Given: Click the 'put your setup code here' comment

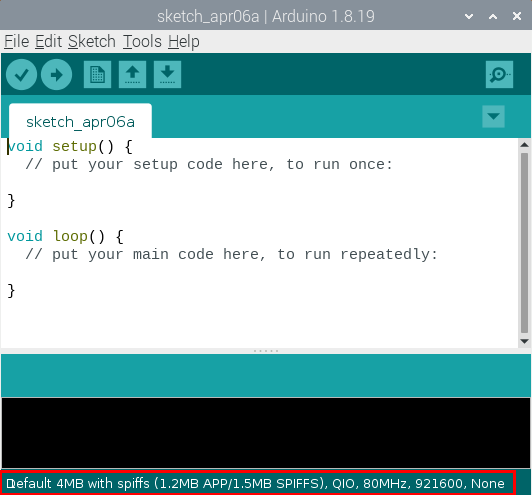Looking at the screenshot, I should (x=209, y=165).
